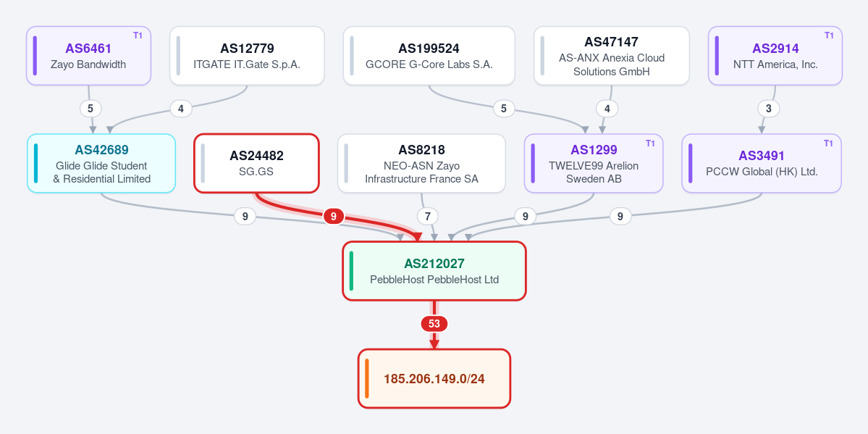868x434 pixels.
Task: Click the red 9 edge badge
Action: pos(333,216)
